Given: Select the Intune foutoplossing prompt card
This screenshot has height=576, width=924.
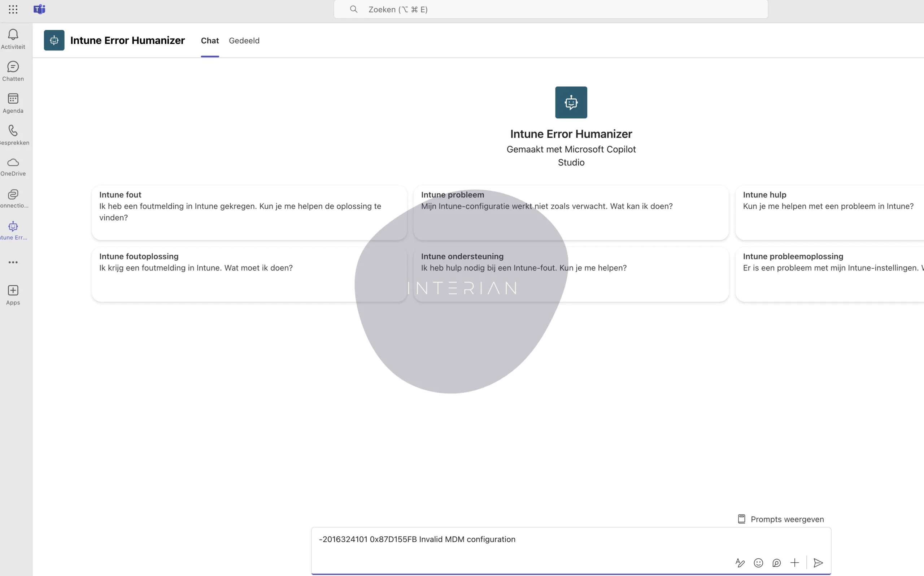Looking at the screenshot, I should coord(249,274).
